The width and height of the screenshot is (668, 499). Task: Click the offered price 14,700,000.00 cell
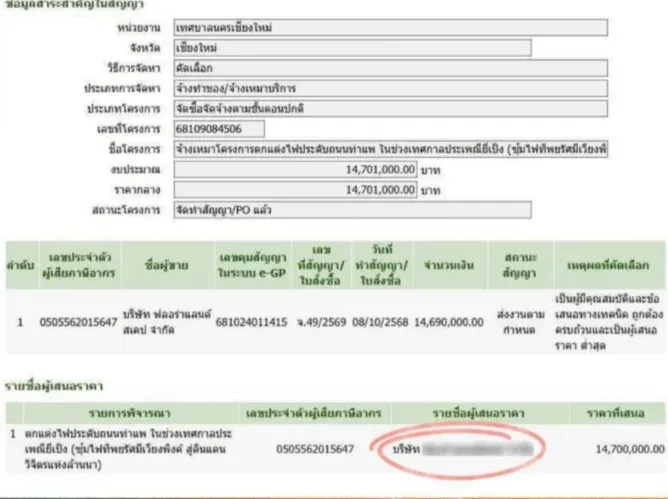[620, 450]
